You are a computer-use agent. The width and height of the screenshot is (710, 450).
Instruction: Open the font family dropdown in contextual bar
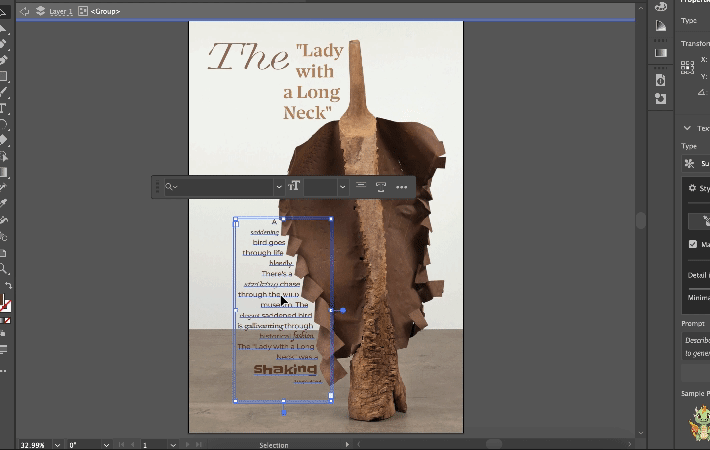(278, 187)
